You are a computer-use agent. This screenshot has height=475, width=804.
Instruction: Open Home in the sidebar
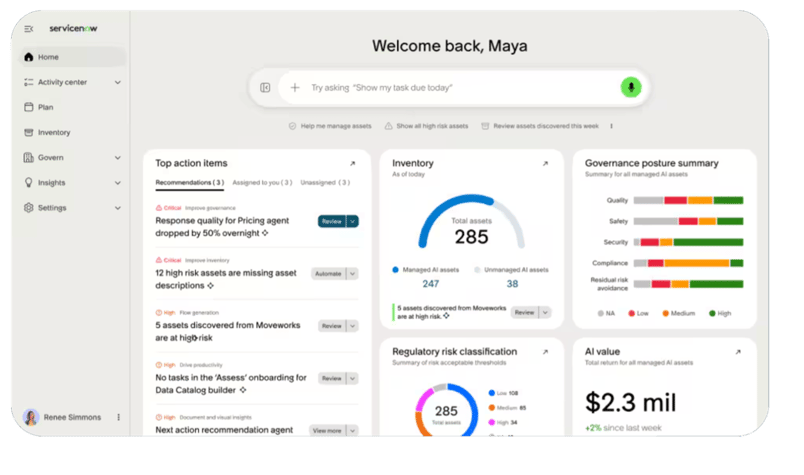(73, 57)
